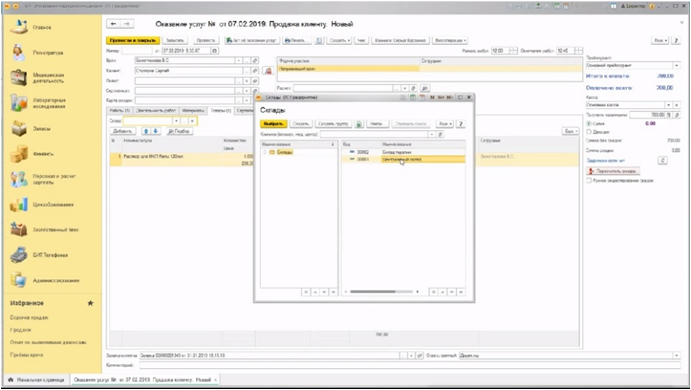Click the calculator icon in Склады dialog title bar
Image resolution: width=691 pixels, height=390 pixels.
pos(412,97)
